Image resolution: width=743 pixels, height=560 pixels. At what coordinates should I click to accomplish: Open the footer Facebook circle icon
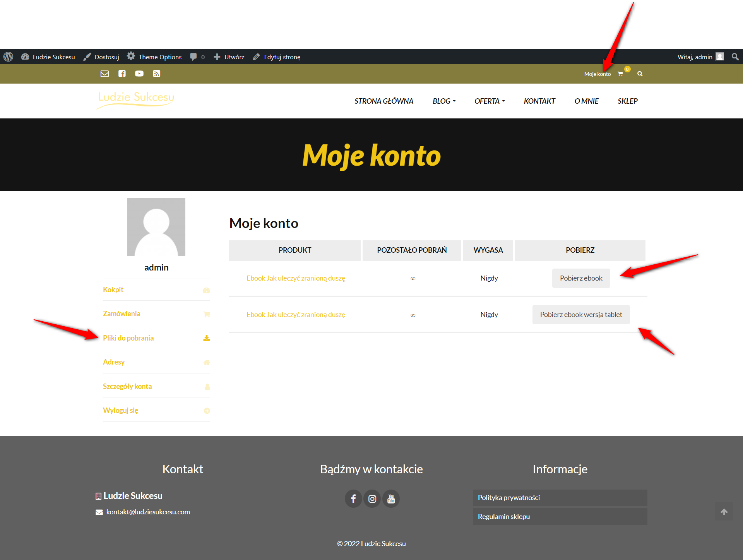[x=353, y=499]
